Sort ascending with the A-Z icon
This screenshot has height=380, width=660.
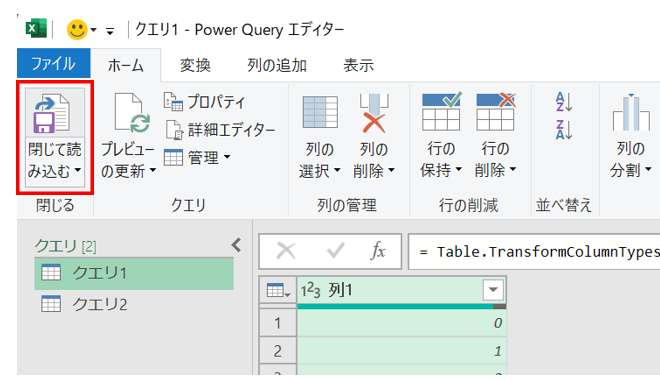(564, 102)
